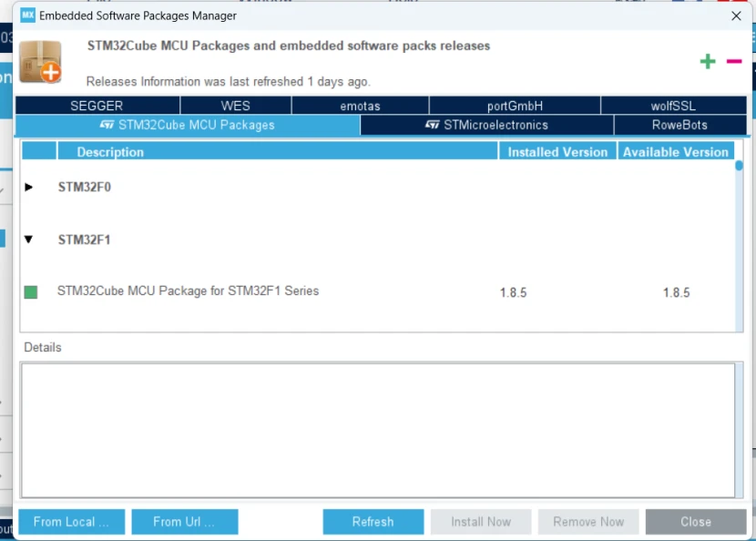Select the STM32Cube MCU Packages tab

[x=188, y=126]
